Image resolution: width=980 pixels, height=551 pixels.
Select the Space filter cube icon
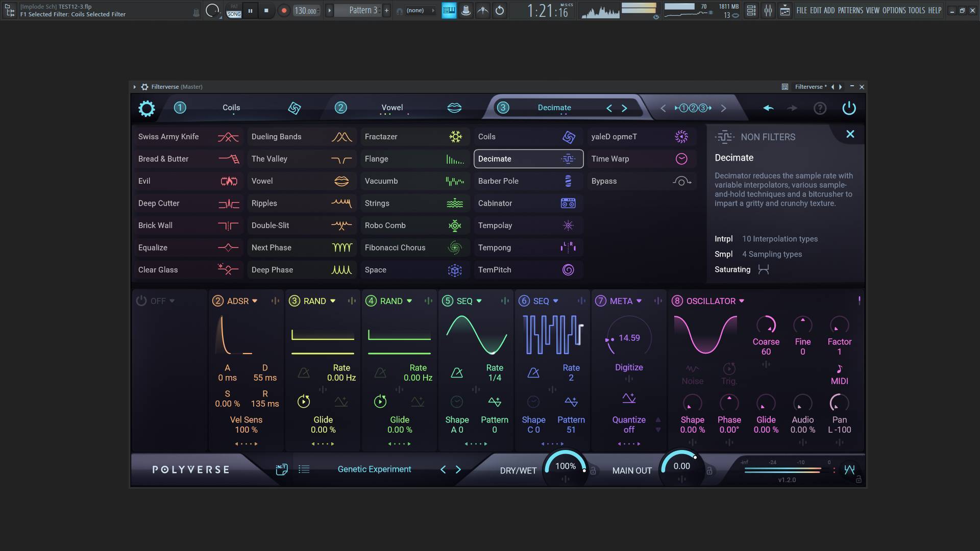click(455, 270)
